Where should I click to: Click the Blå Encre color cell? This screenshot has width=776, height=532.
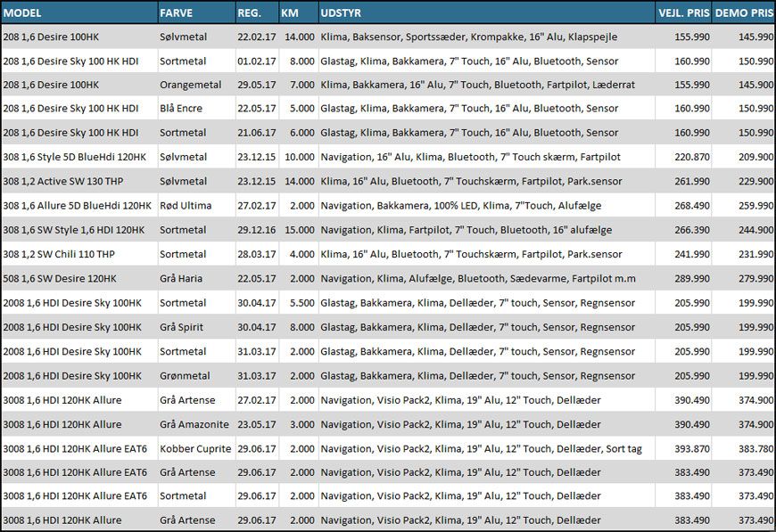[180, 109]
